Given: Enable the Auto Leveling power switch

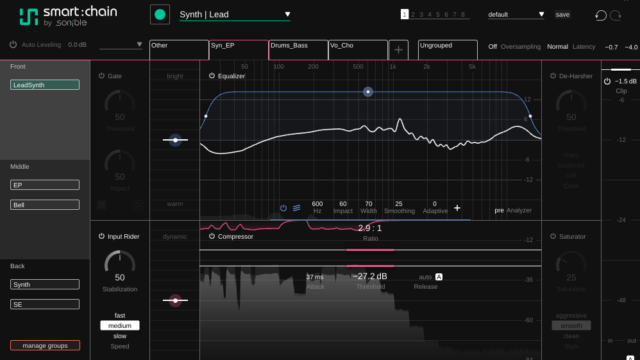Looking at the screenshot, I should (x=13, y=44).
